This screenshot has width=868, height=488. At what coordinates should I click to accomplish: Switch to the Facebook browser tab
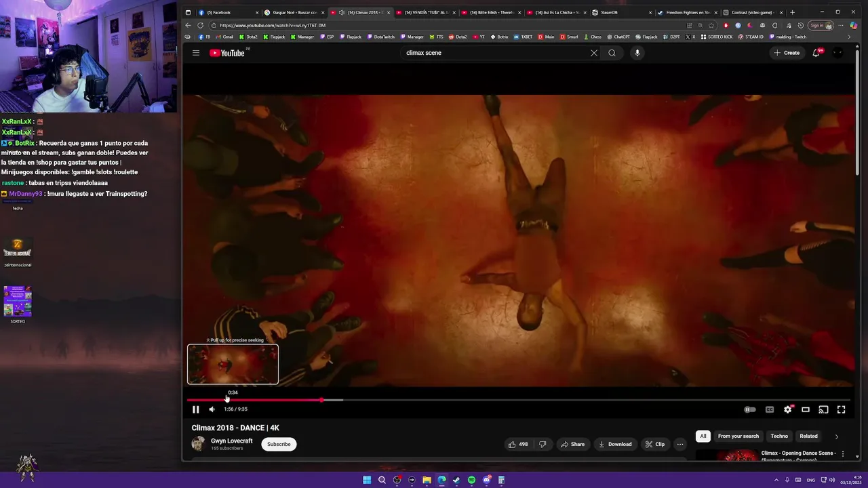226,12
